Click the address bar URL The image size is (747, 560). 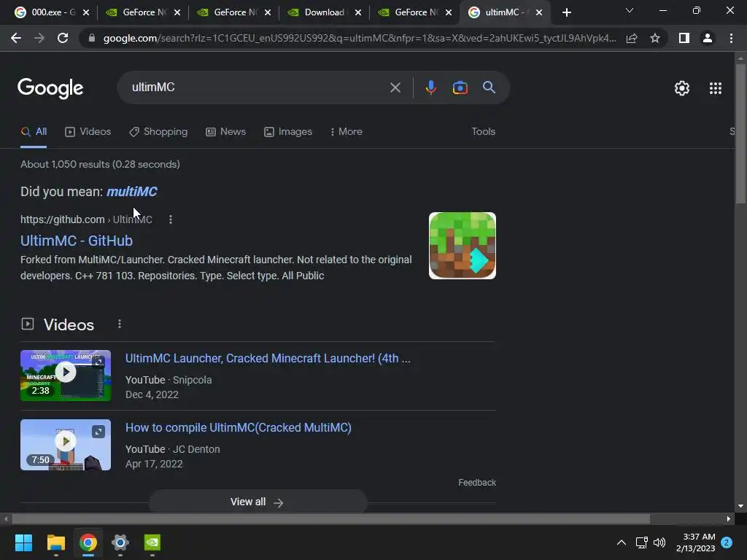coord(360,38)
